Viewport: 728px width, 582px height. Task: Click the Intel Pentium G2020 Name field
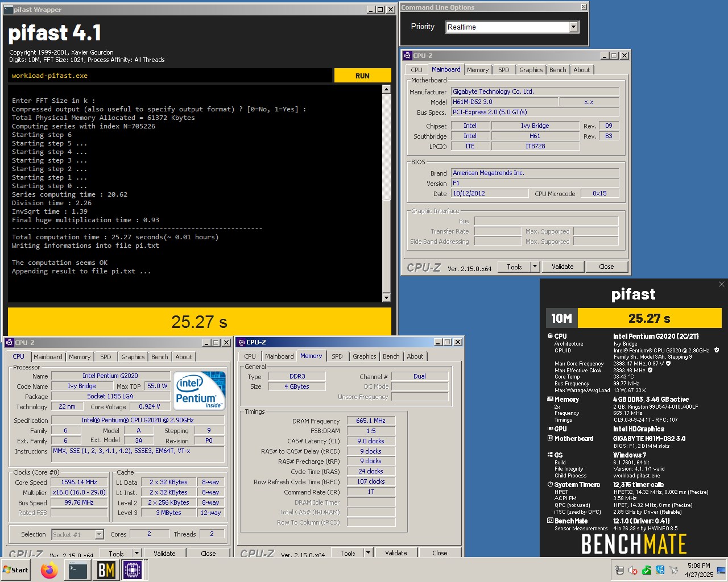tap(110, 376)
